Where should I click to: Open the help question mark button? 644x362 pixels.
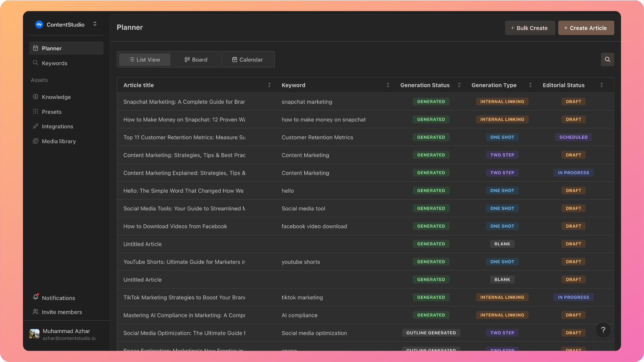[x=603, y=330]
